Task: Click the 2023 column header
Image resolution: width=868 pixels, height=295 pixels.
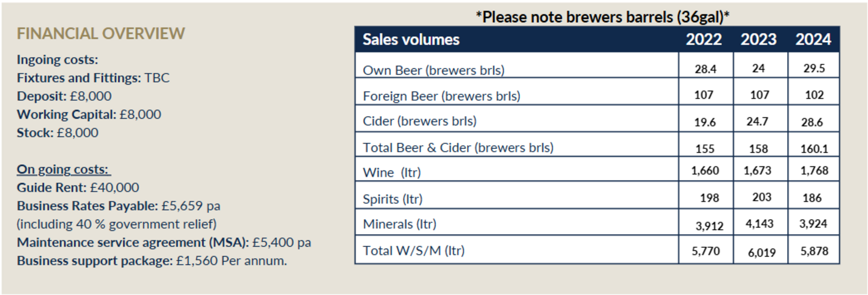Action: point(758,40)
